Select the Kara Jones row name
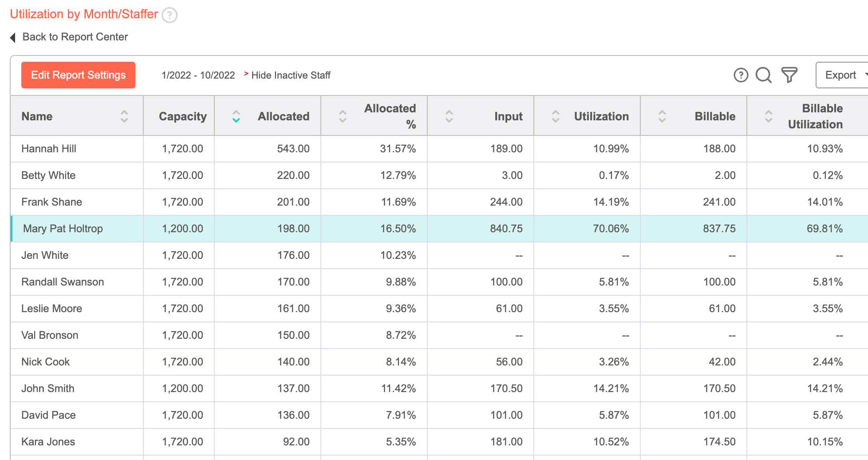The width and height of the screenshot is (868, 460). tap(48, 442)
